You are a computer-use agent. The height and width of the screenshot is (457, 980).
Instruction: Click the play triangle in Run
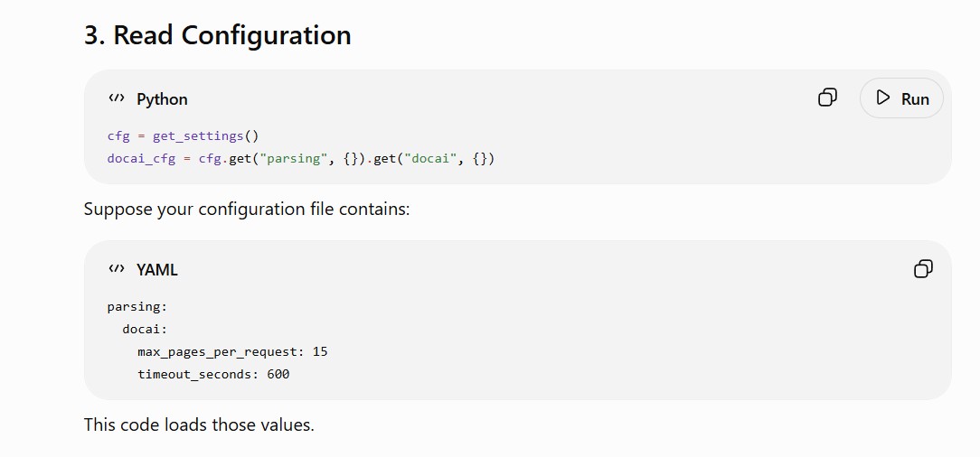tap(882, 98)
